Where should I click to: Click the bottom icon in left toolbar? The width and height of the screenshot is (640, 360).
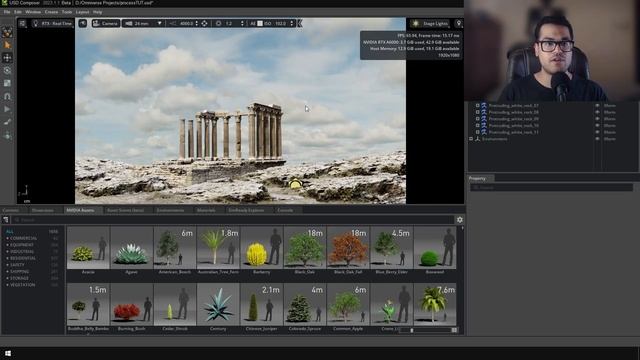[7, 136]
